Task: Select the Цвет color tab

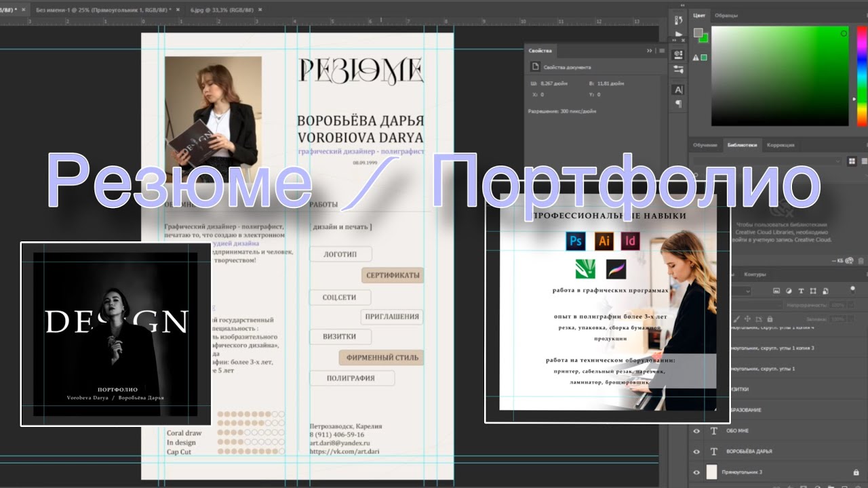Action: tap(699, 16)
